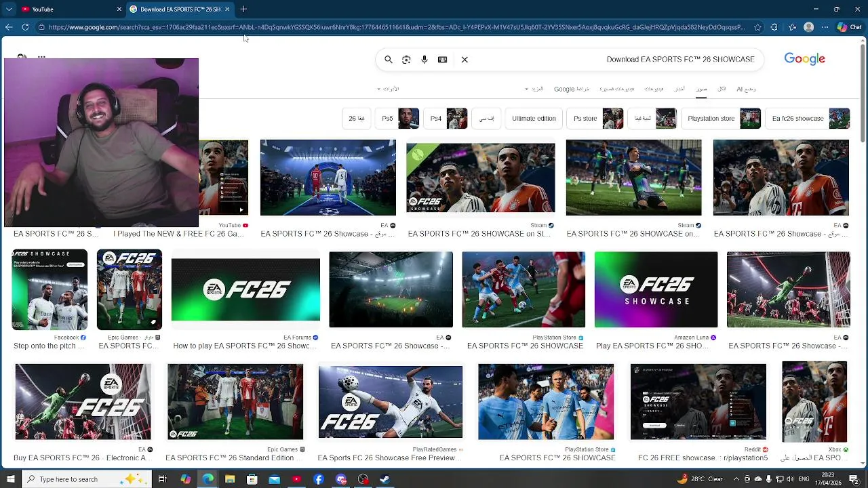Select the Playstation store filter chip
Viewport: 868px width, 488px height.
tap(722, 118)
